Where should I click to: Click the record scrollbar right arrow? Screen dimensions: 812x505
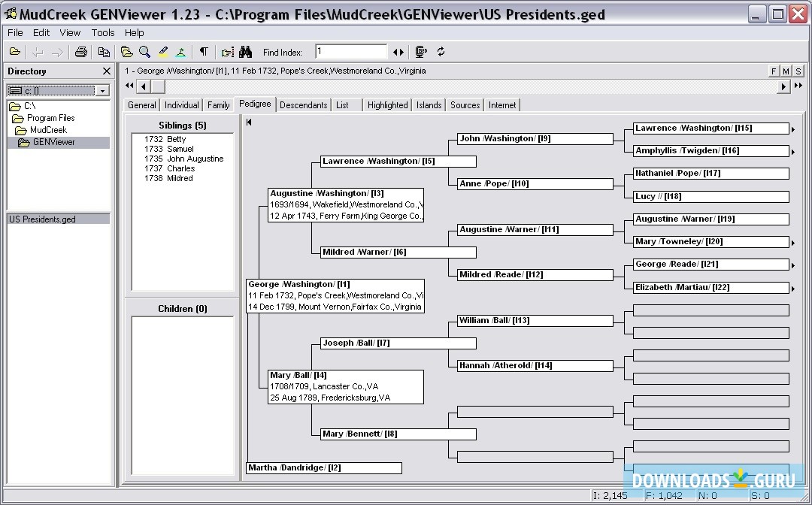click(784, 86)
